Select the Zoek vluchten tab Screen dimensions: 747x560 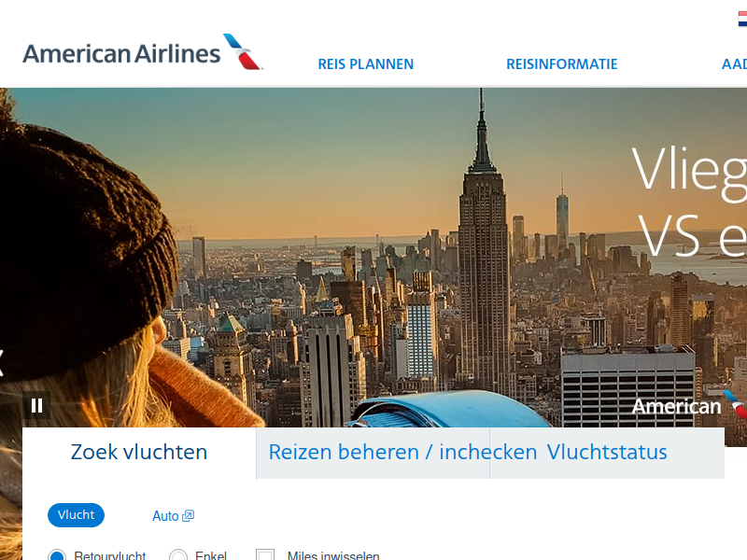pos(139,453)
